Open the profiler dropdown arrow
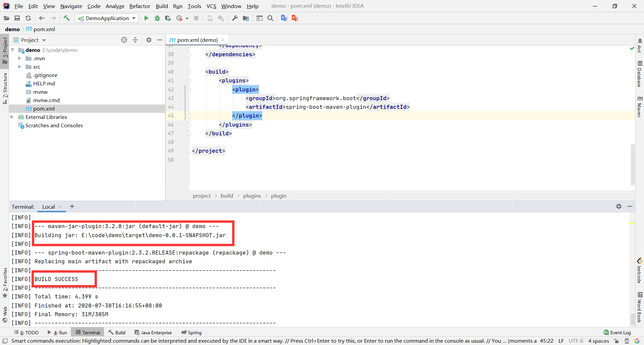 click(x=187, y=18)
